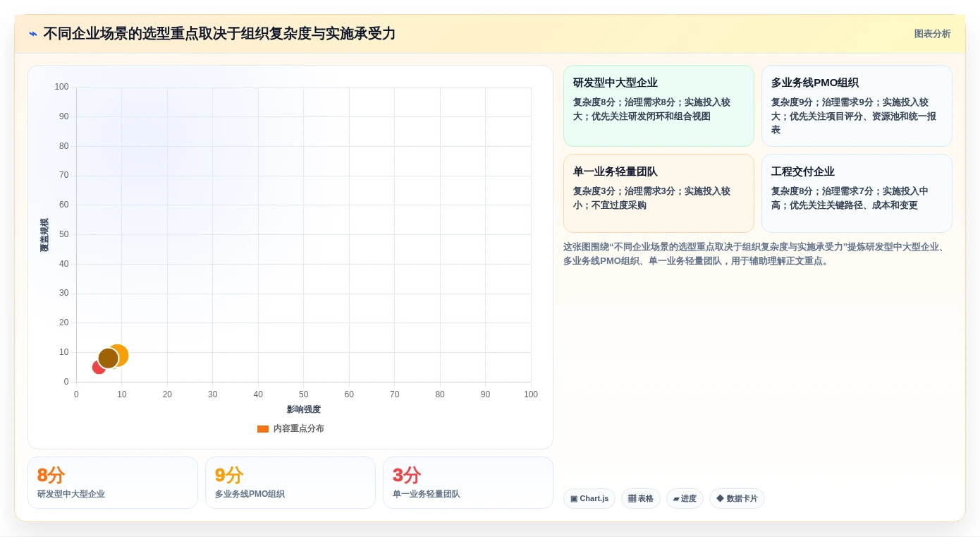Select the 8分 研发型中大型企业 stat card
The image size is (980, 537).
113,483
